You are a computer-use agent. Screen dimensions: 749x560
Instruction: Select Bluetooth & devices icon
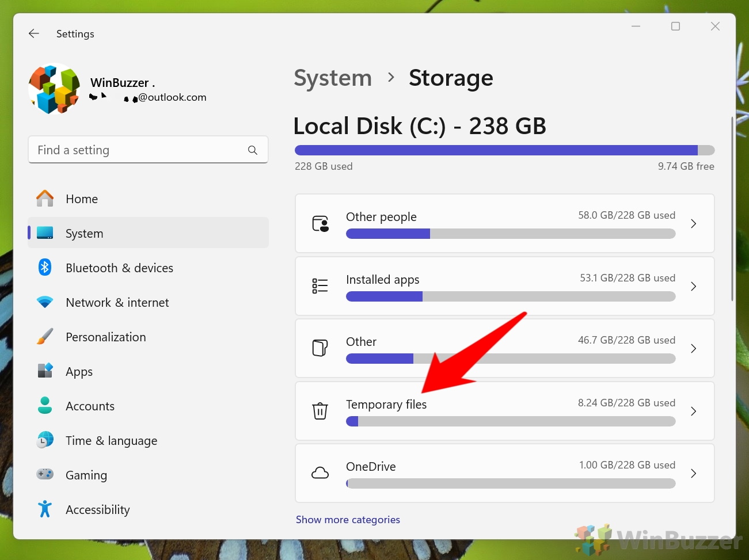pos(45,268)
